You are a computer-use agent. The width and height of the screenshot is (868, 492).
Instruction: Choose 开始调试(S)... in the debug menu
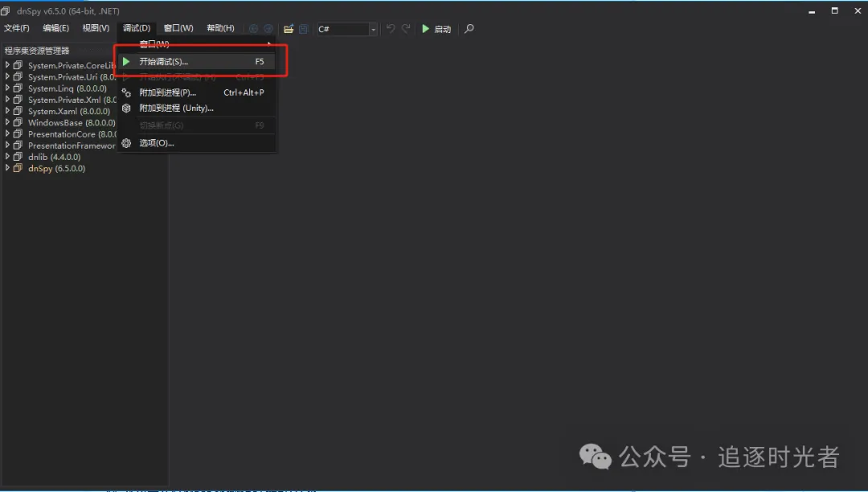(x=197, y=61)
